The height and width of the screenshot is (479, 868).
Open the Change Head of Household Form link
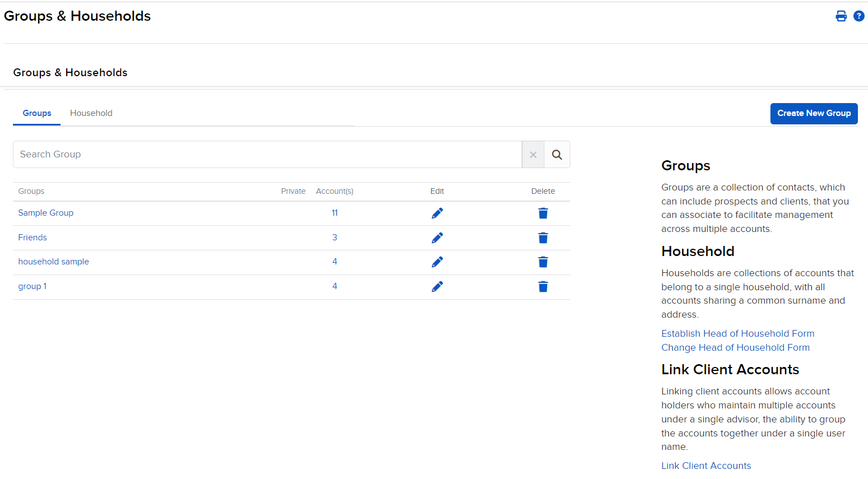click(x=736, y=347)
